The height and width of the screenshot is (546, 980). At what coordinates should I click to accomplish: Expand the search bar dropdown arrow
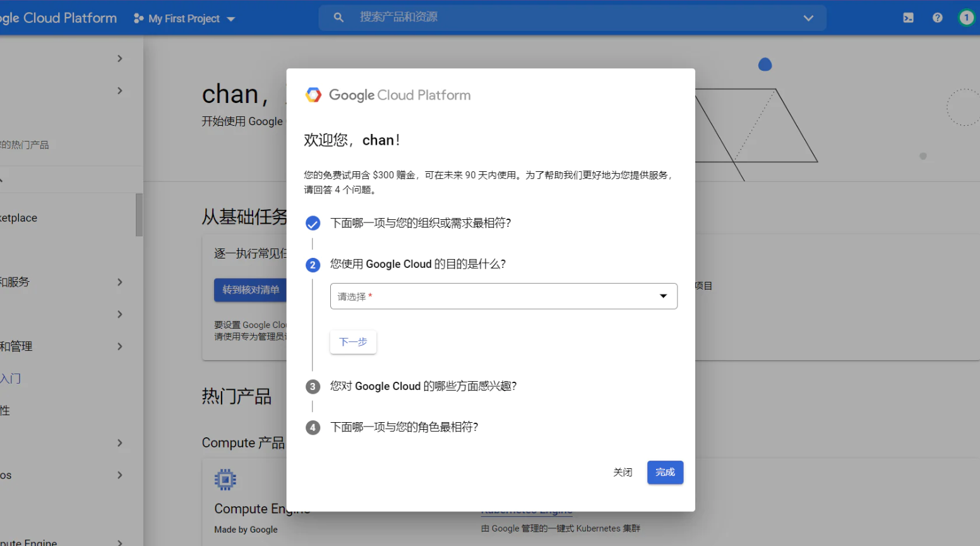point(808,18)
